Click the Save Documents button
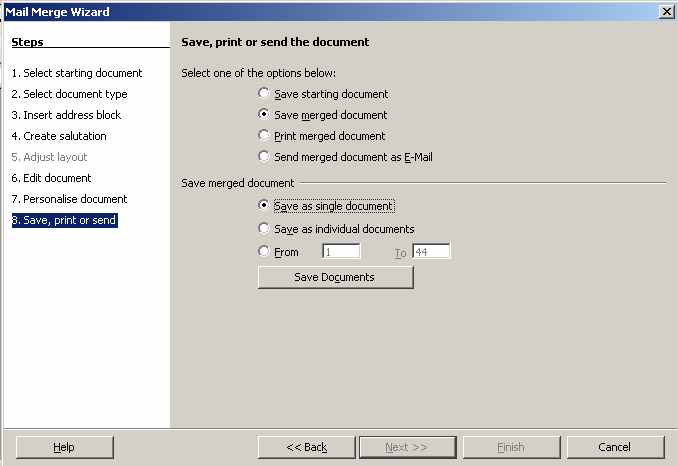Viewport: 678px width, 466px height. coord(336,277)
